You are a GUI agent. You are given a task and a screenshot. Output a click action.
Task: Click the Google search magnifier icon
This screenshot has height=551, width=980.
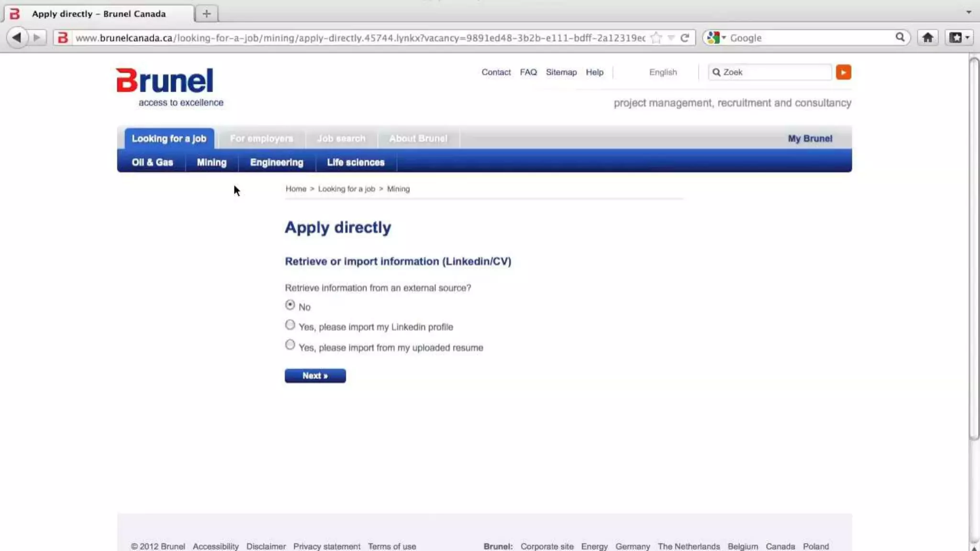click(x=900, y=37)
